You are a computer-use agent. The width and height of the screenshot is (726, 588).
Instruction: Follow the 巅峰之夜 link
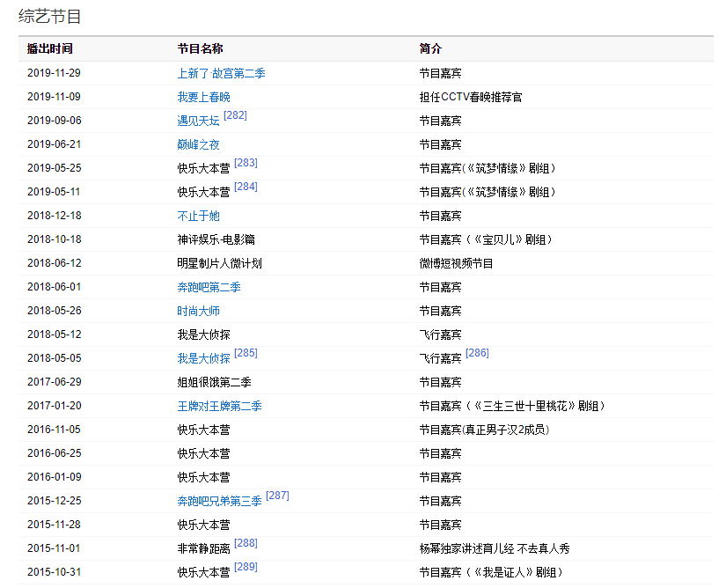coord(198,144)
